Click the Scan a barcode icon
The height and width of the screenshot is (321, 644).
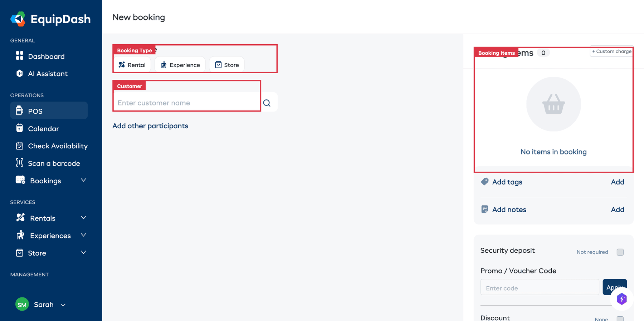pos(20,163)
